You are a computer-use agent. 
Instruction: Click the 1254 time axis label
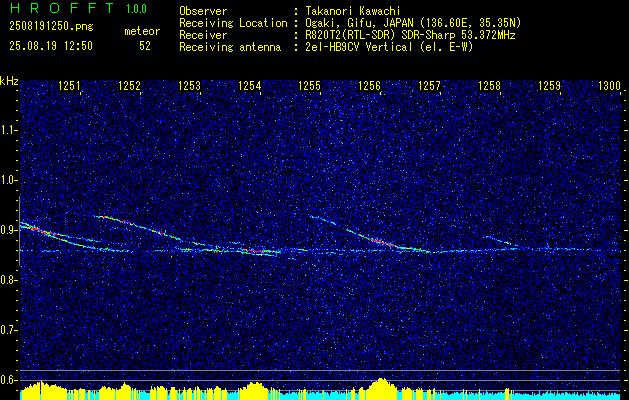pos(250,86)
